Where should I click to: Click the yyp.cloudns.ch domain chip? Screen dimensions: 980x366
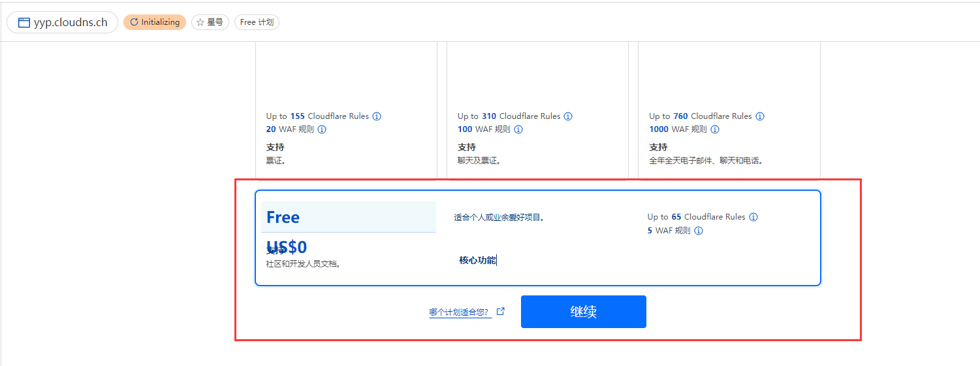click(63, 22)
